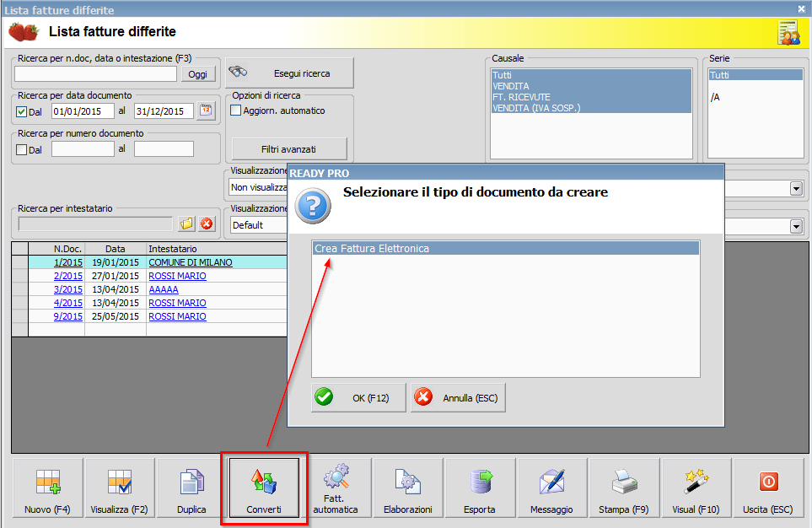
Task: Click the end date field 31/12/2015
Action: tap(164, 110)
